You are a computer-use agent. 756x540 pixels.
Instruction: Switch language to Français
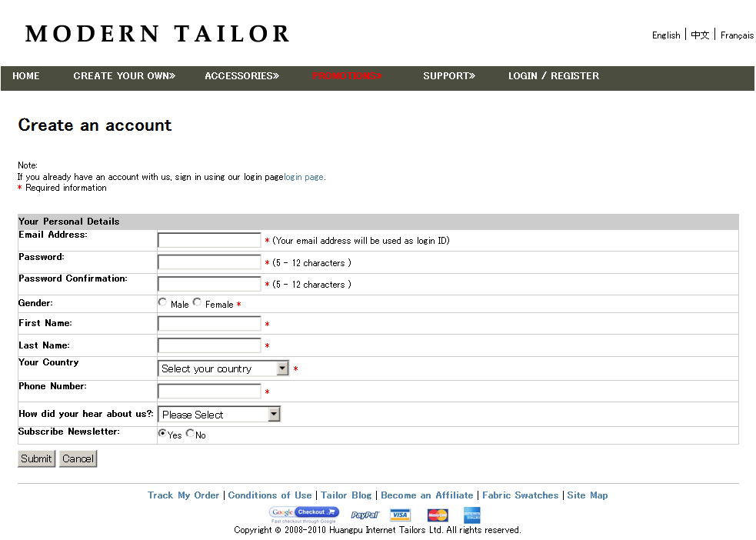tap(737, 35)
